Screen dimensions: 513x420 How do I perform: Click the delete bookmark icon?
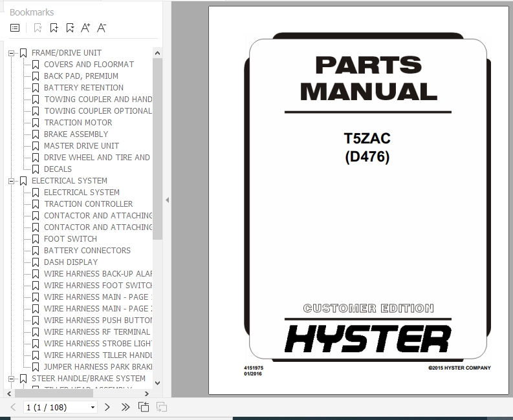pyautogui.click(x=38, y=28)
